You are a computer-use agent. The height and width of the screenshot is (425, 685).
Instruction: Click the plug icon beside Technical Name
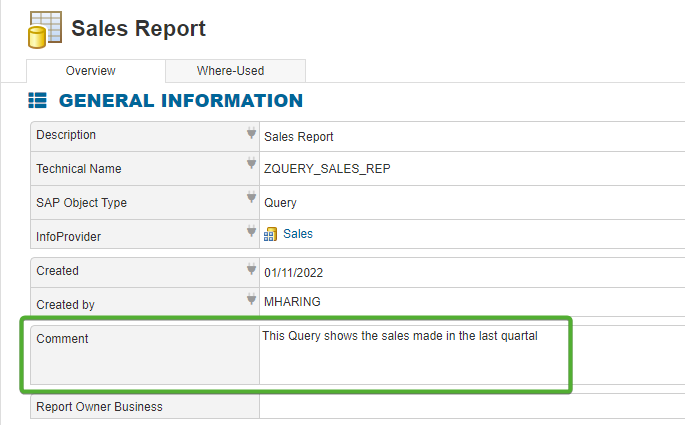point(251,165)
